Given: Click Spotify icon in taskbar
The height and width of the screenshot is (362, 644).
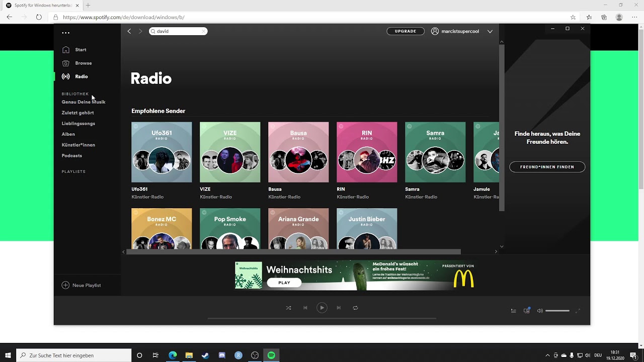Looking at the screenshot, I should [x=271, y=355].
